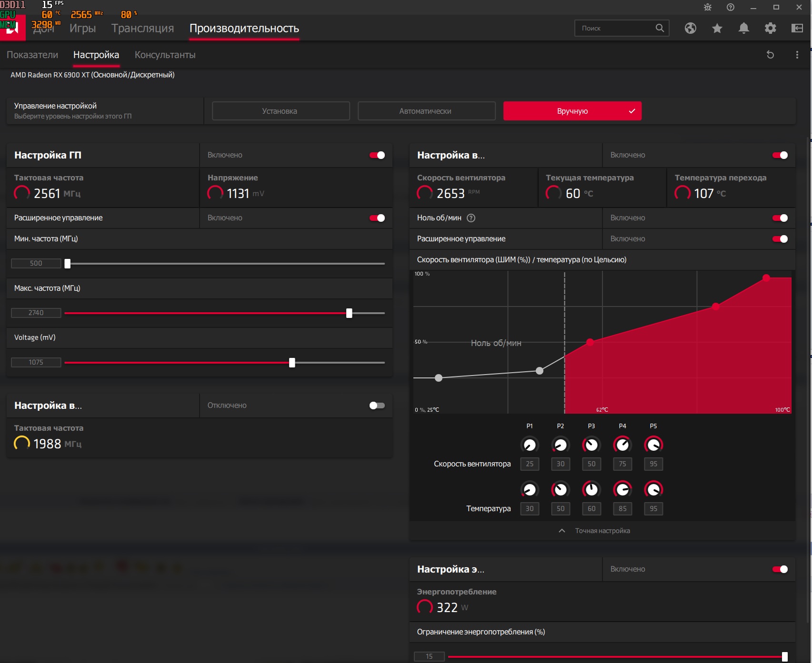Click the topmost fan curve point near 100%
This screenshot has height=663, width=812.
(x=766, y=278)
